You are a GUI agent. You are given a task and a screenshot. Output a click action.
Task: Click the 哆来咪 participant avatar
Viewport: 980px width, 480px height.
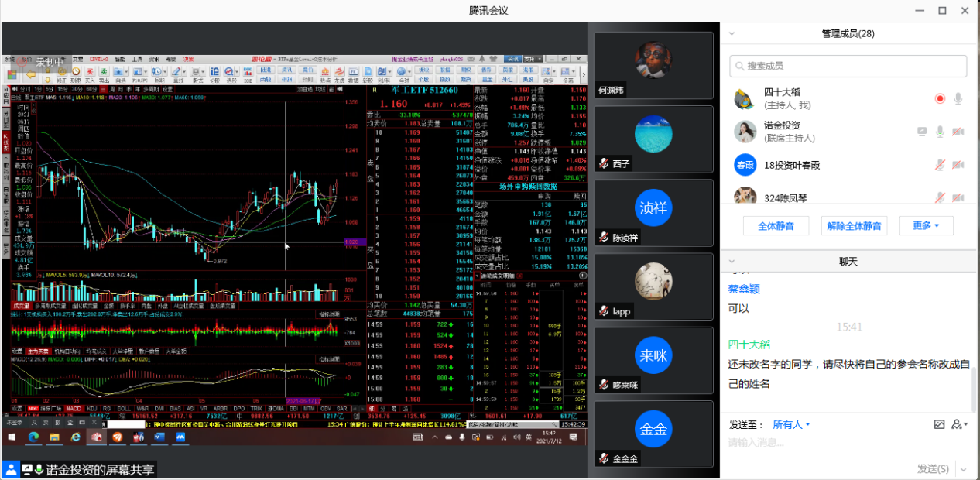tap(654, 355)
